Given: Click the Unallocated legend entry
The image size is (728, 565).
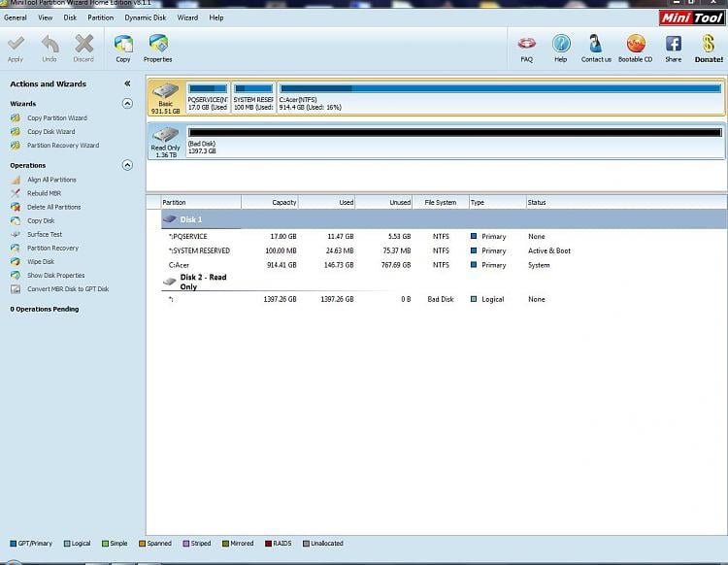Looking at the screenshot, I should pyautogui.click(x=322, y=544).
